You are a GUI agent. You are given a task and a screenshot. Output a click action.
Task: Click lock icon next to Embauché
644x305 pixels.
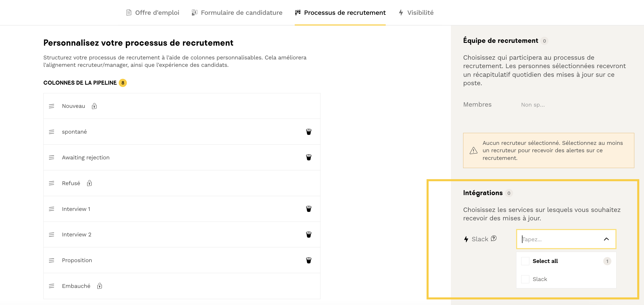point(100,286)
